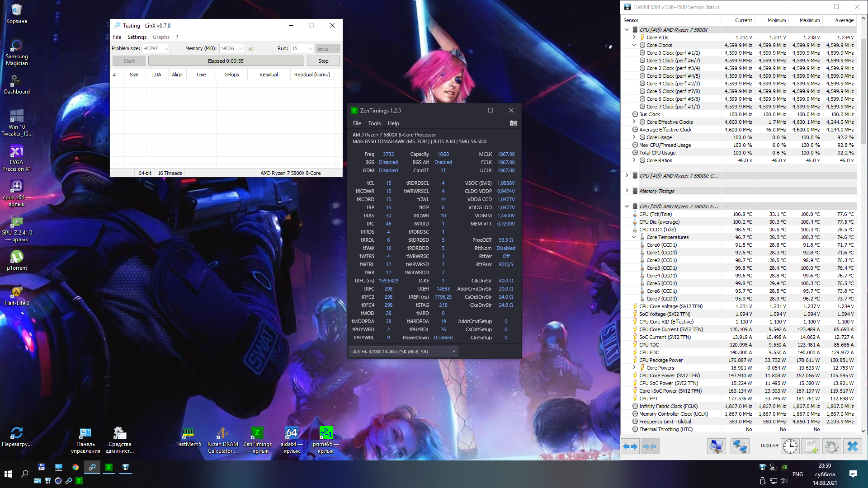Click the HWiNFO network monitors icon
The width and height of the screenshot is (868, 488).
[x=740, y=446]
